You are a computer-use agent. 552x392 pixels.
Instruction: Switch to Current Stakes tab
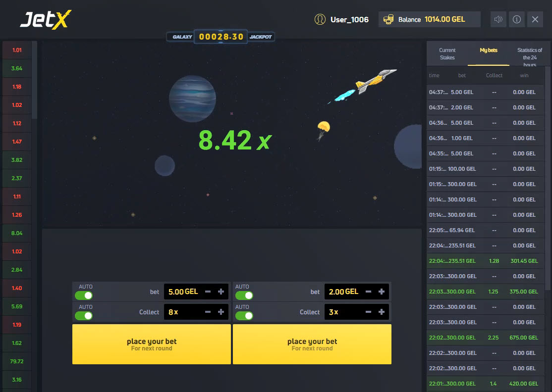click(x=447, y=54)
